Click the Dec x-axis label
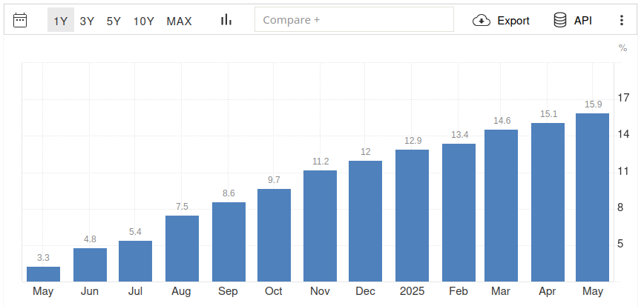Screen dimensions: 644x306 coord(365,292)
